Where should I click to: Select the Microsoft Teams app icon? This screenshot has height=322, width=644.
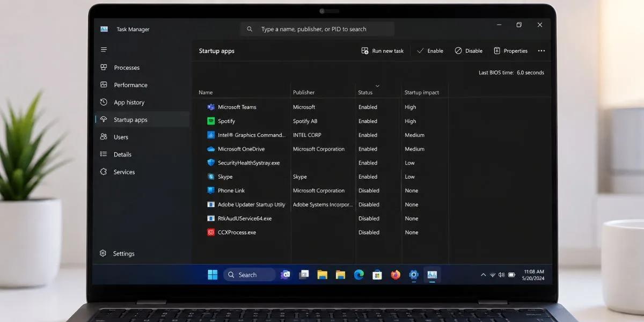tap(211, 107)
